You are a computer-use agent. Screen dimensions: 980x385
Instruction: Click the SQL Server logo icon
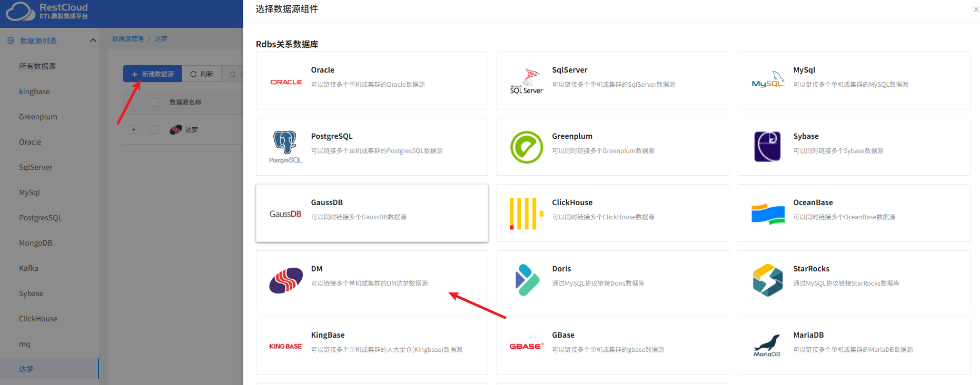coord(527,81)
